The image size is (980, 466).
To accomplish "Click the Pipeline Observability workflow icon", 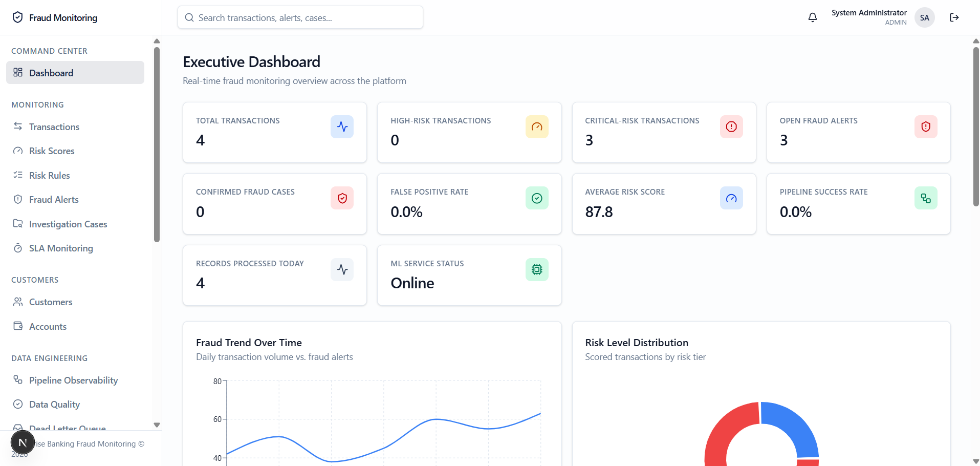I will 18,379.
